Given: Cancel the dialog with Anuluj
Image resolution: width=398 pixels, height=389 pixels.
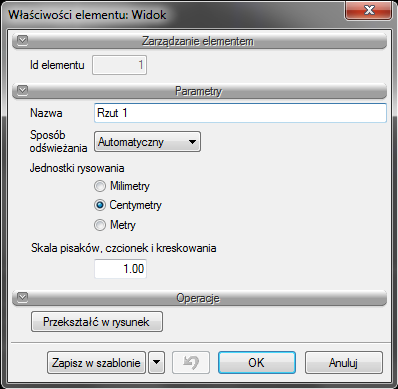Looking at the screenshot, I should tap(344, 362).
